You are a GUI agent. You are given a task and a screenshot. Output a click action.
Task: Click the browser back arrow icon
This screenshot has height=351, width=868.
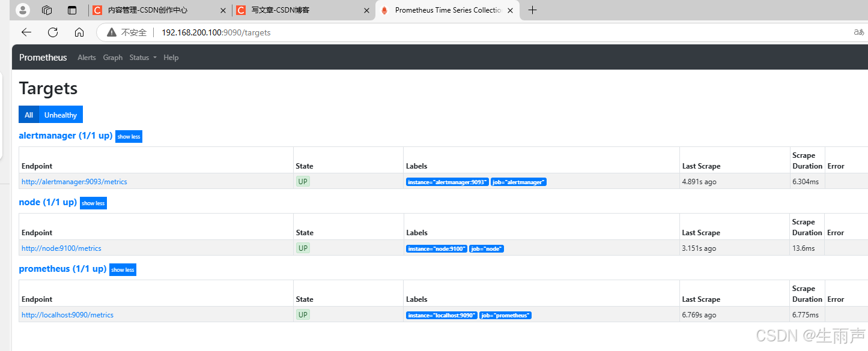26,32
